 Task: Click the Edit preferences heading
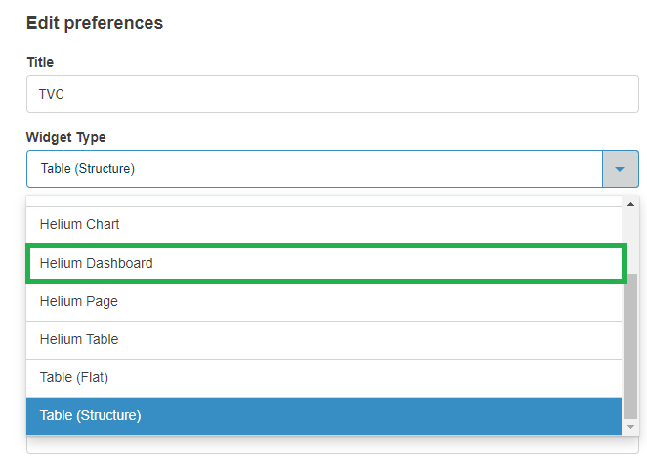(x=94, y=22)
